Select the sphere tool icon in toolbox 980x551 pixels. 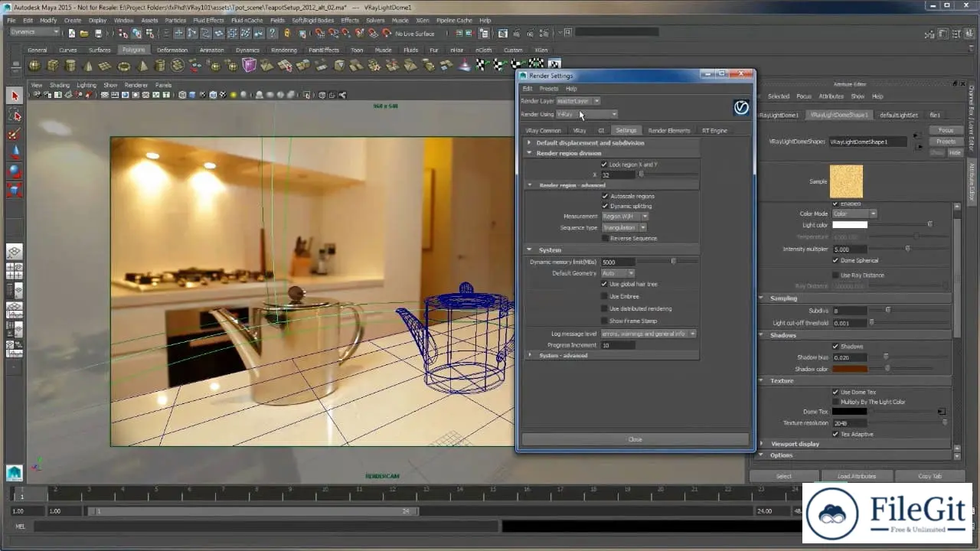15,171
